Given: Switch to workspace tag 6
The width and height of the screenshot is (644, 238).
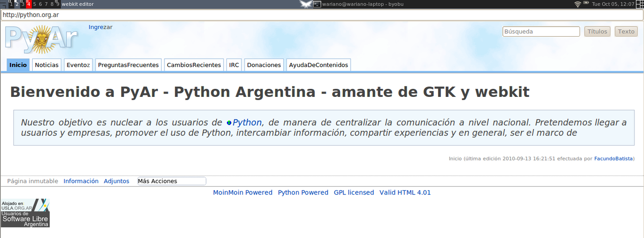Looking at the screenshot, I should 40,4.
